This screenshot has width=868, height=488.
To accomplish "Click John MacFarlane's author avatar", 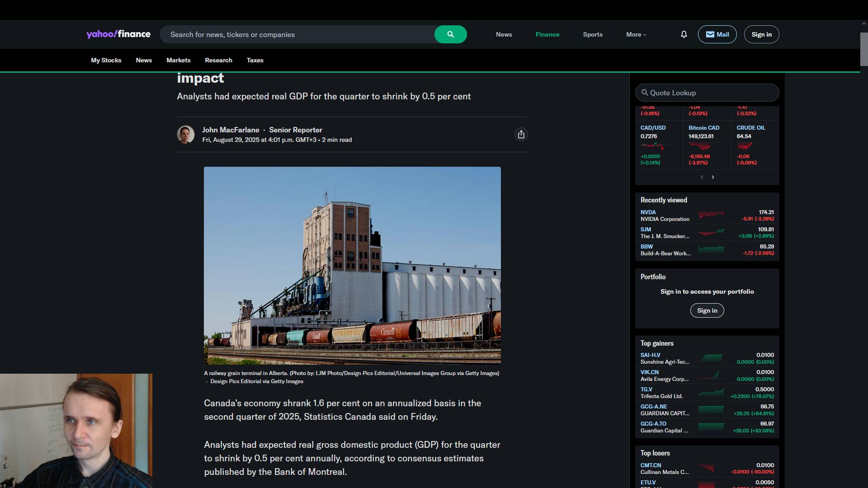I will pyautogui.click(x=185, y=135).
